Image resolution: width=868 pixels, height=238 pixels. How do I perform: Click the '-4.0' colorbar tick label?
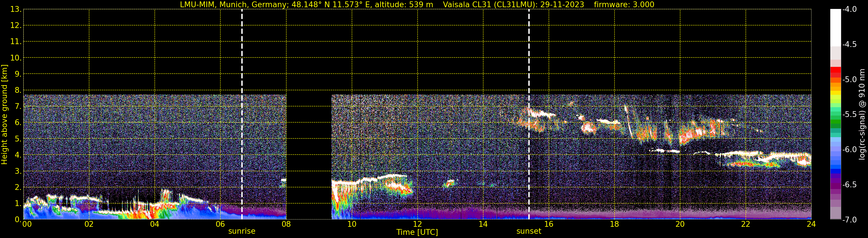click(849, 9)
